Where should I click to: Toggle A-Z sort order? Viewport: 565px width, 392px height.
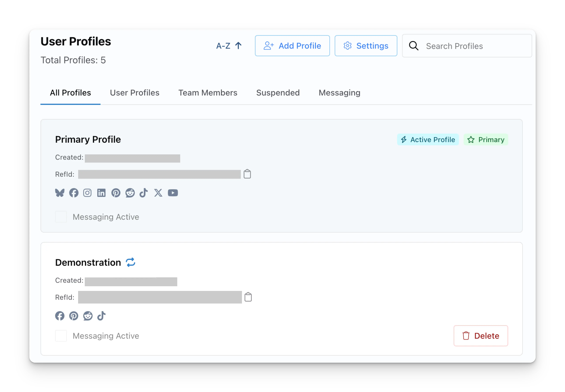coord(229,46)
